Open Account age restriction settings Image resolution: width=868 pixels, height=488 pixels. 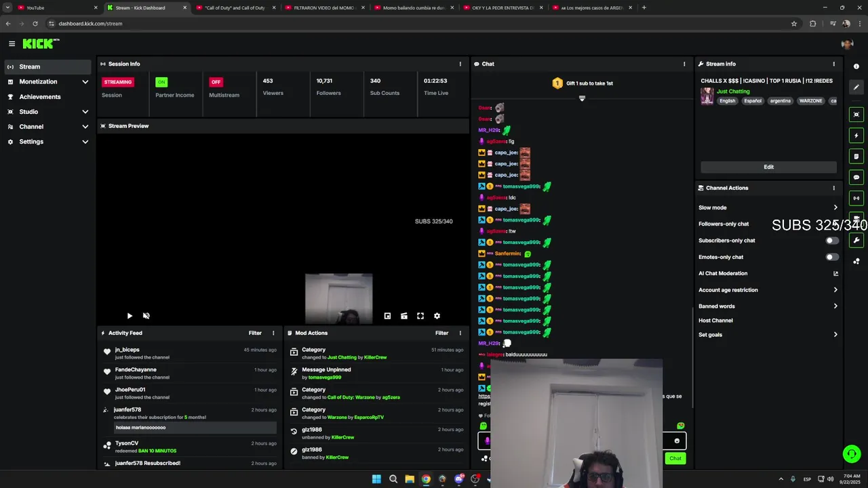click(x=768, y=290)
